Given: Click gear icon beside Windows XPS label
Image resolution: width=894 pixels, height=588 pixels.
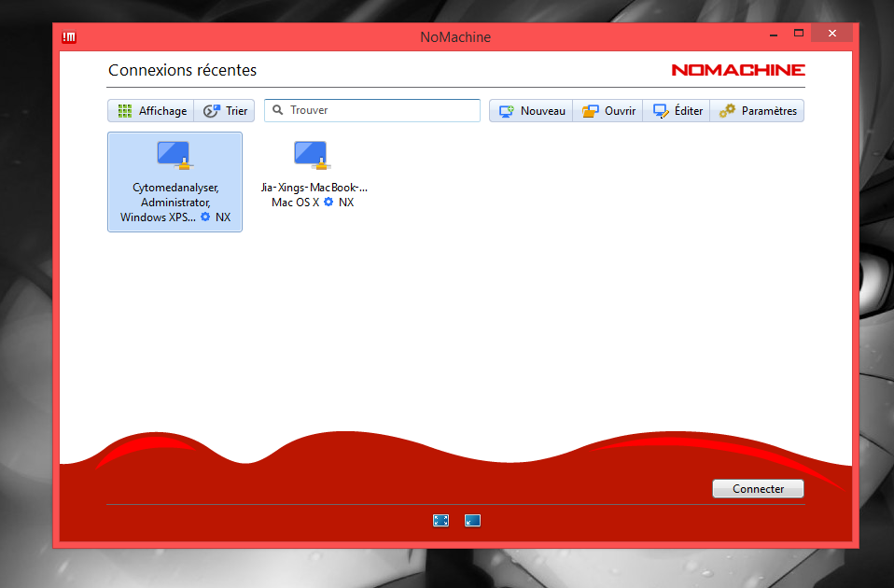Looking at the screenshot, I should tap(205, 217).
